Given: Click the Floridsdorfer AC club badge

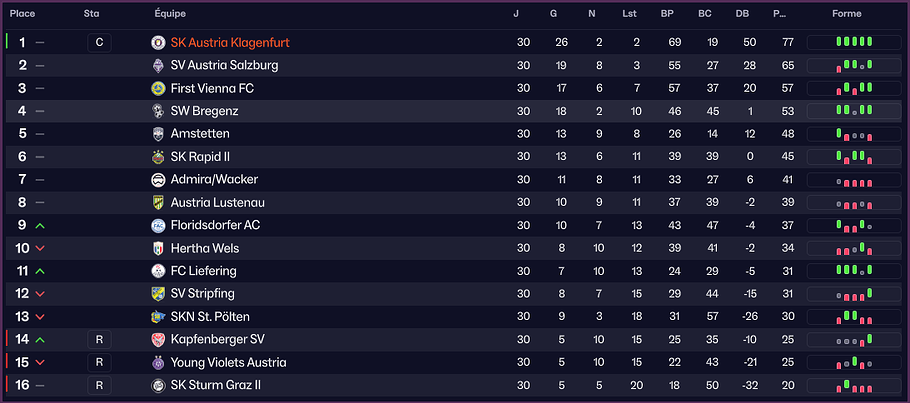Looking at the screenshot, I should click(158, 226).
